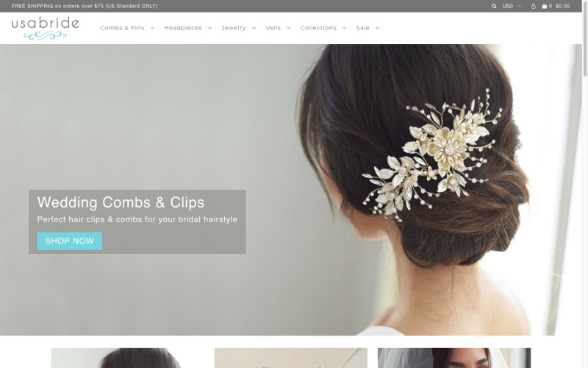The height and width of the screenshot is (368, 588).
Task: Expand the Veils menu chevron
Action: click(x=289, y=28)
